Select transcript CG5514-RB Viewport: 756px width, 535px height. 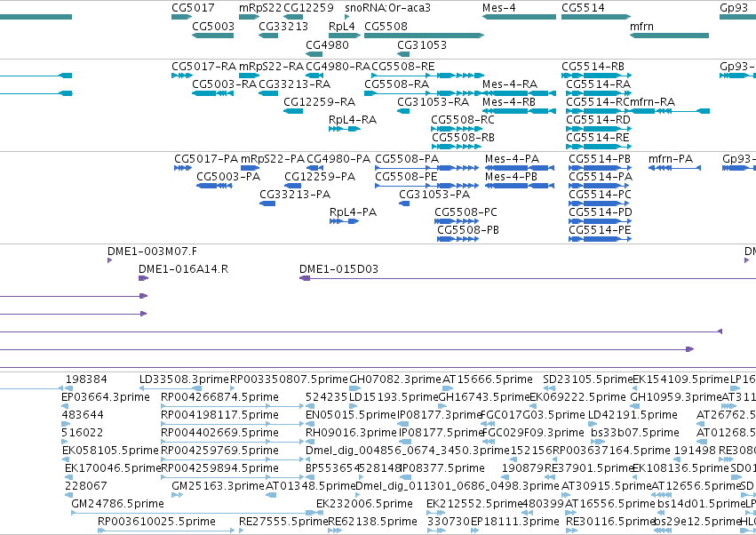coord(596,76)
